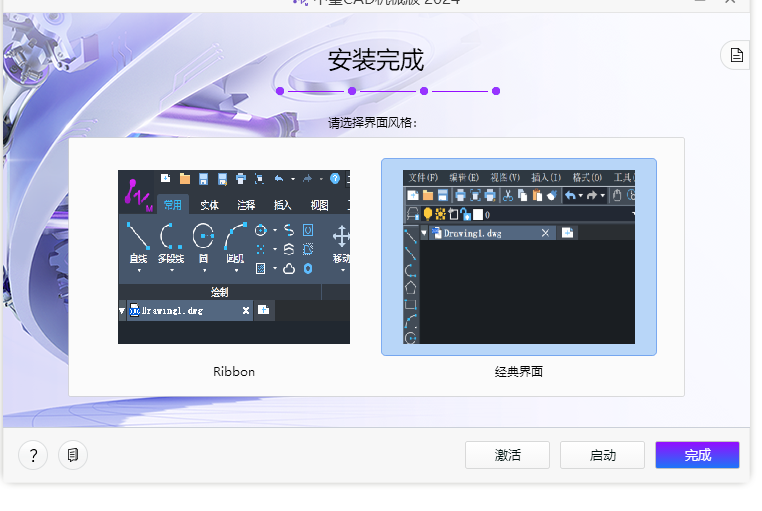Click the document icon at top right

tap(736, 55)
